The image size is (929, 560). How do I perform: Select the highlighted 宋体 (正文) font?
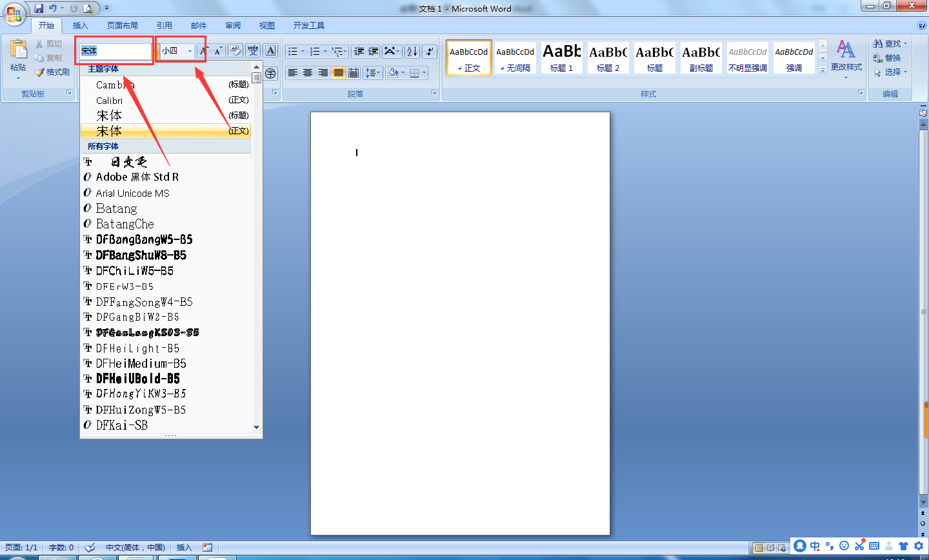point(166,131)
